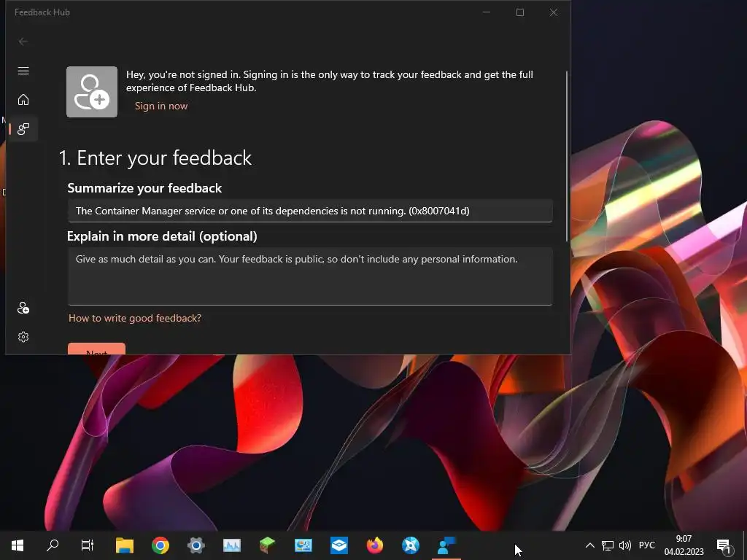Select the Feedback section in the sidebar
This screenshot has height=560, width=747.
click(23, 128)
